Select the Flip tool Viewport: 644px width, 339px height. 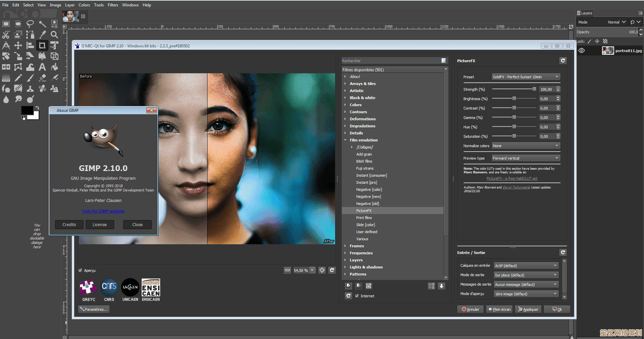coord(6,67)
